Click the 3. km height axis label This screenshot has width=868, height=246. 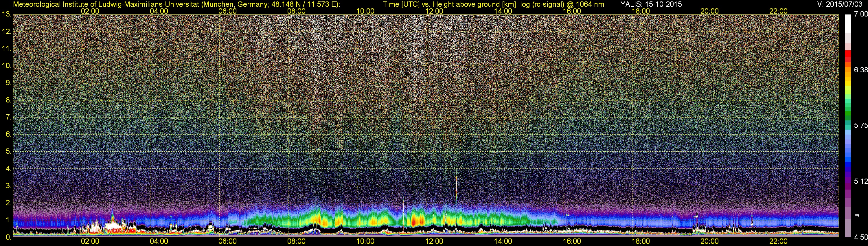(x=8, y=186)
